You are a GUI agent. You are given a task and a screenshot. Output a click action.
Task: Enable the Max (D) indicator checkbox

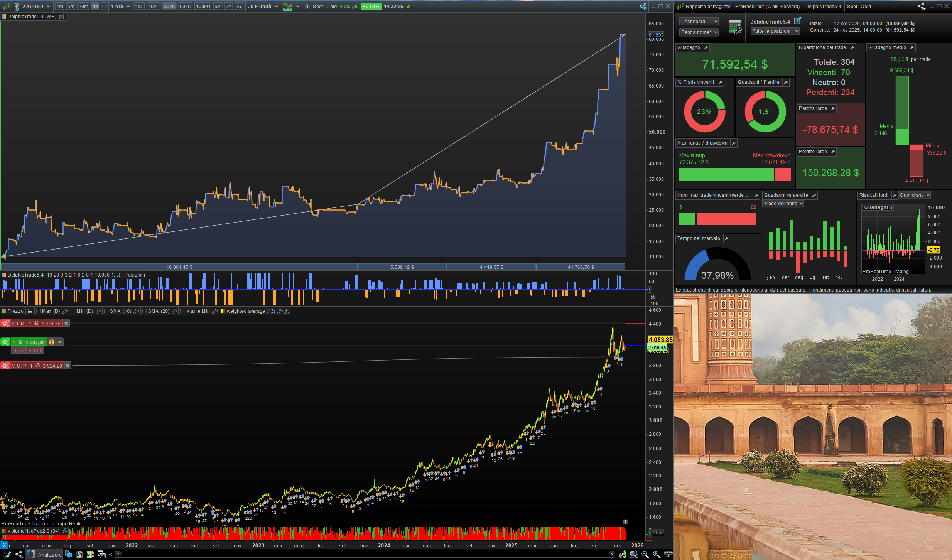(x=38, y=311)
